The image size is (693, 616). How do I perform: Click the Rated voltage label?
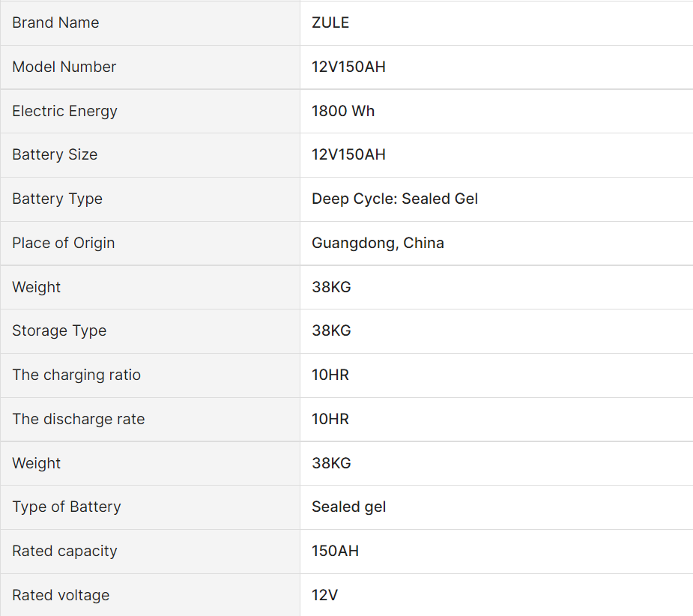click(x=61, y=595)
